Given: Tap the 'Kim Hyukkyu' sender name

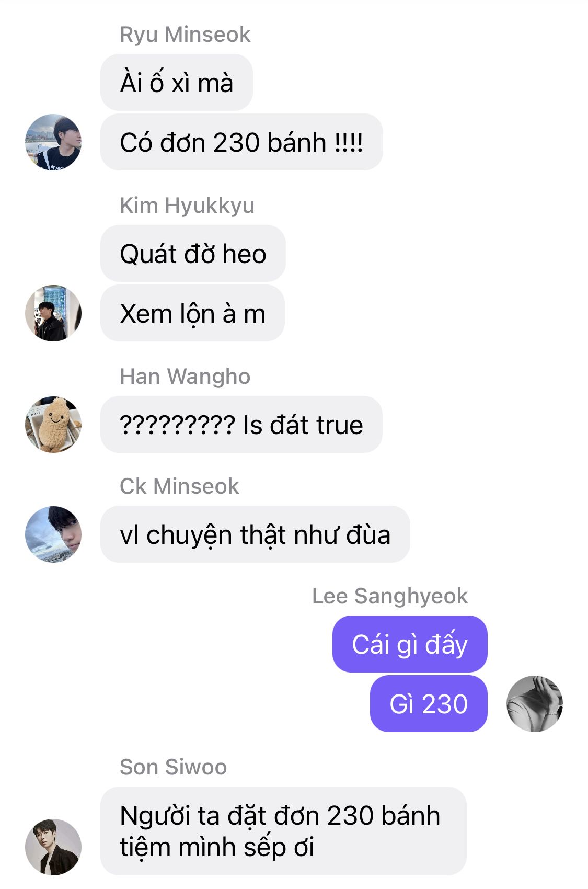Looking at the screenshot, I should (187, 206).
